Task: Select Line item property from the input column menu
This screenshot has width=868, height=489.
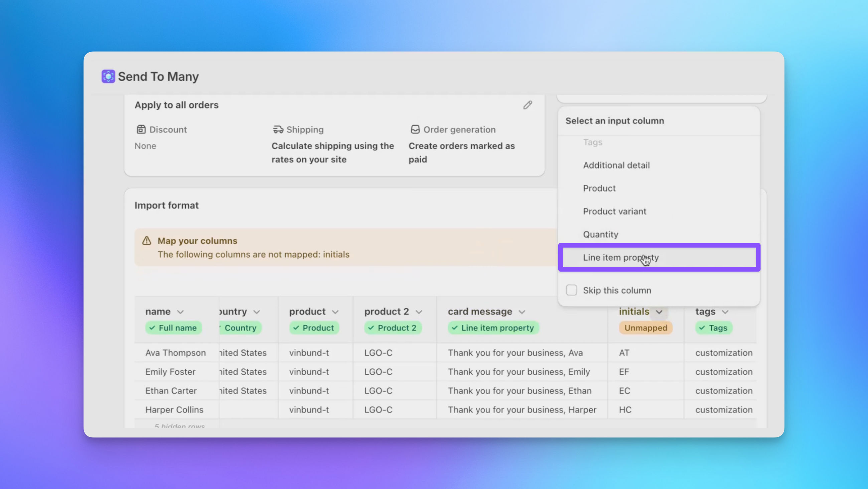Action: (621, 257)
